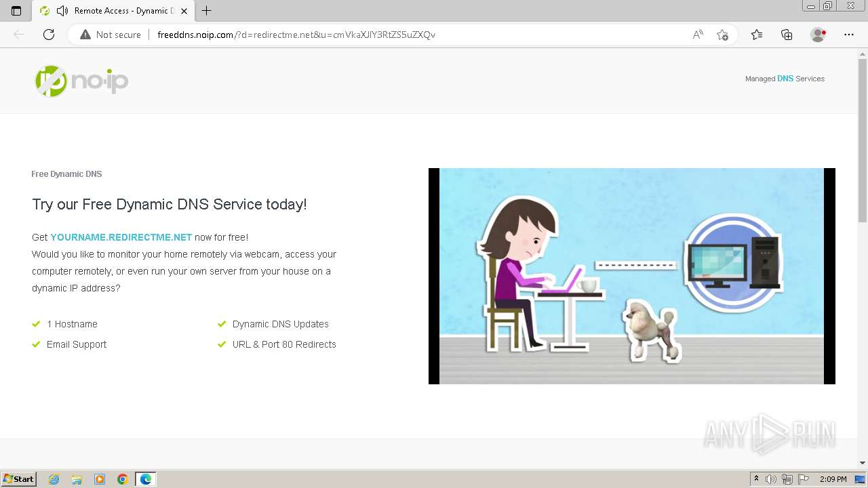
Task: Reload the page with refresh icon
Action: [49, 35]
